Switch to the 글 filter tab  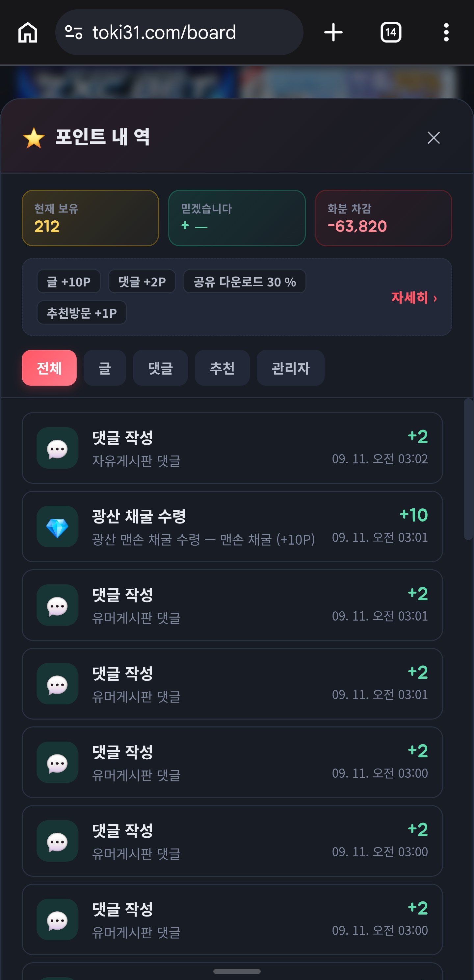(105, 368)
